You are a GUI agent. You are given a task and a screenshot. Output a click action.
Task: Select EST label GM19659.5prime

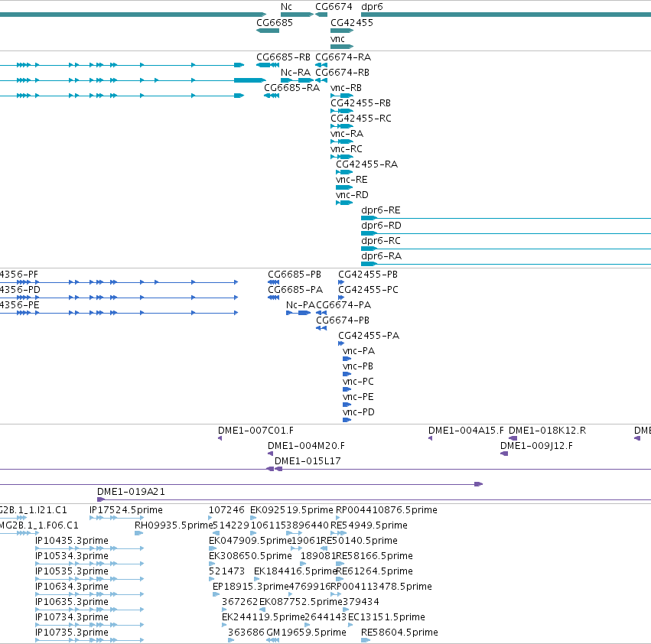point(307,632)
